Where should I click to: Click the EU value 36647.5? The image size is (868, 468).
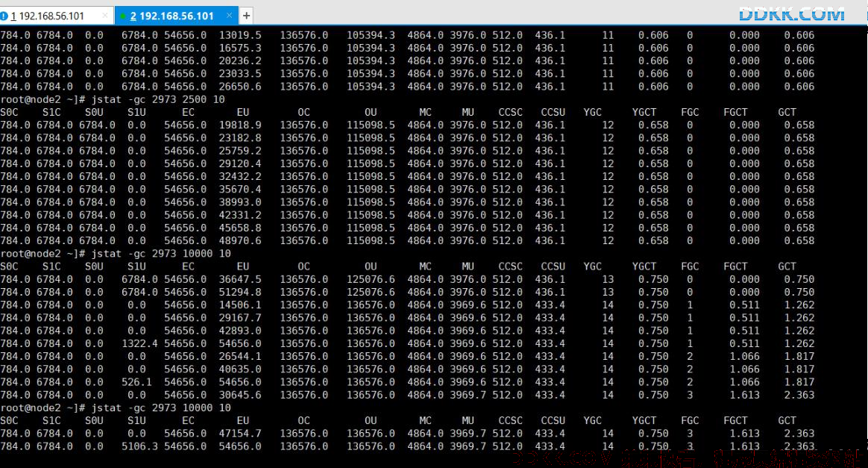coord(240,279)
